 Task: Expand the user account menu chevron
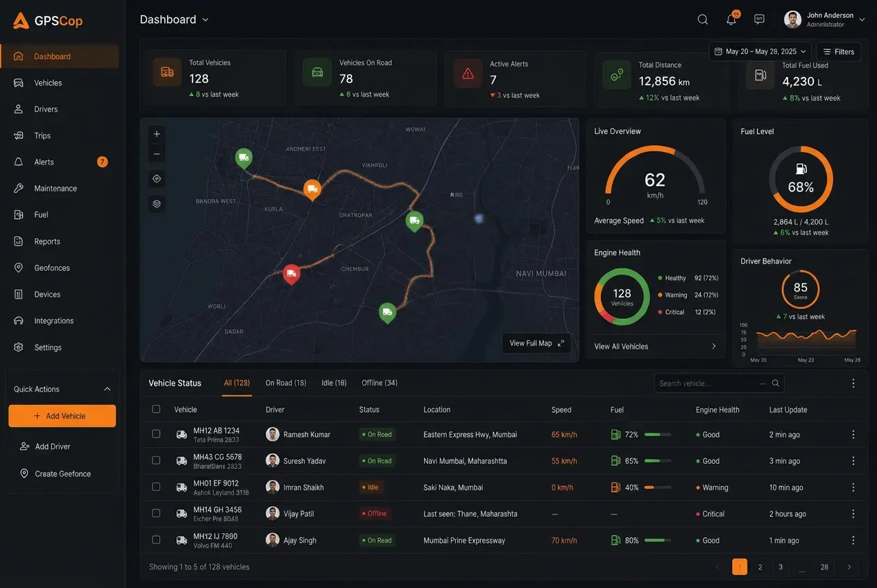pos(862,20)
